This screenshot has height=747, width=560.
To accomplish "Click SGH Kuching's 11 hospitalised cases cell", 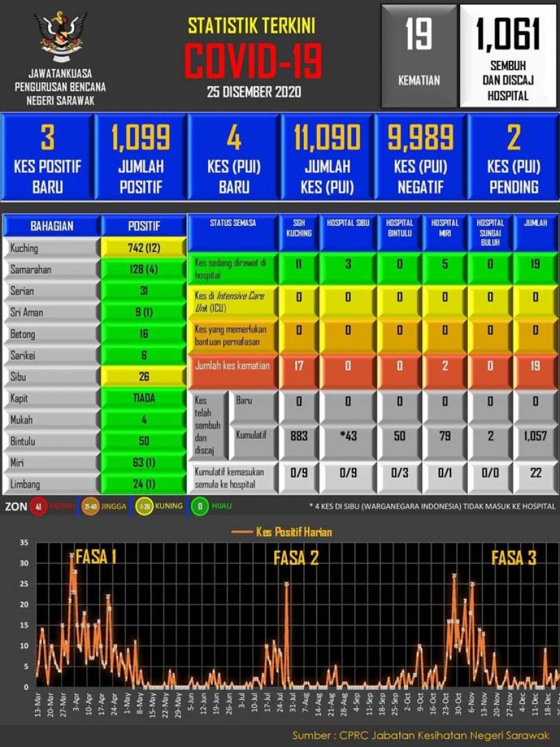I will (x=299, y=269).
